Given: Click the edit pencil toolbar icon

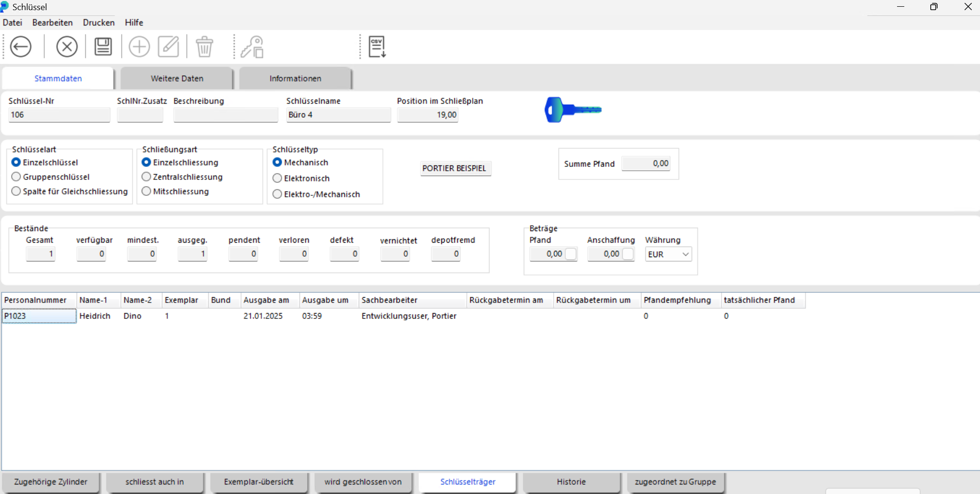Looking at the screenshot, I should [168, 47].
